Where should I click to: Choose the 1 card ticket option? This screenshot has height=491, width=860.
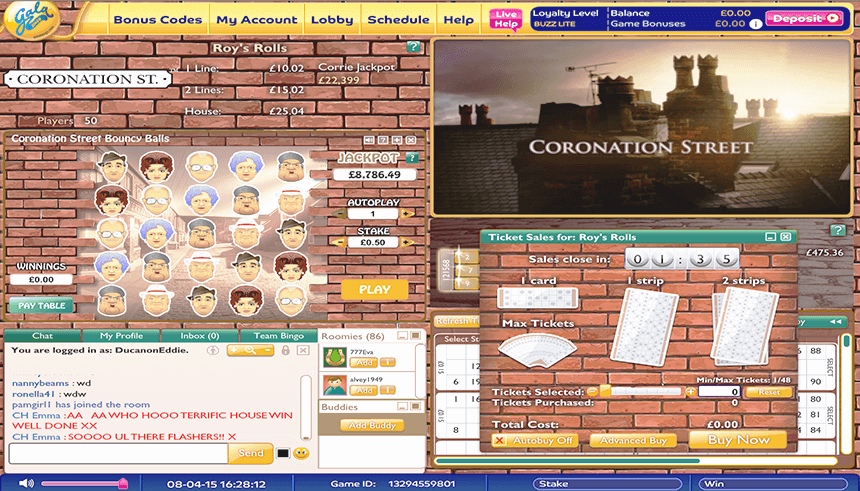pos(538,298)
